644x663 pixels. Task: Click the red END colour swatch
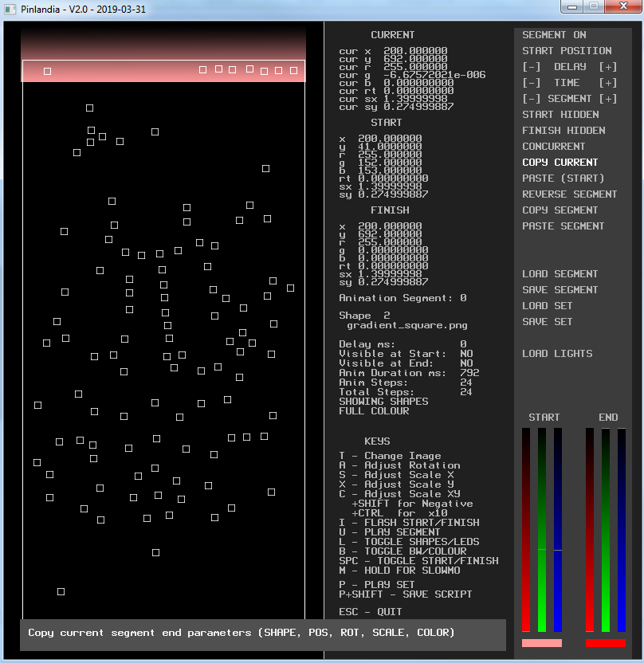pyautogui.click(x=606, y=643)
